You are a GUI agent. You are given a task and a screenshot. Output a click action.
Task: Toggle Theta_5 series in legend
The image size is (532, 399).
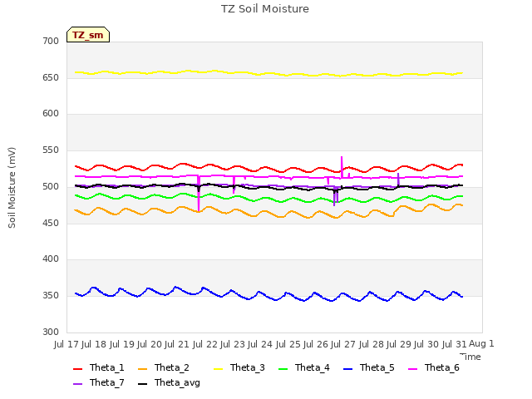click(369, 367)
